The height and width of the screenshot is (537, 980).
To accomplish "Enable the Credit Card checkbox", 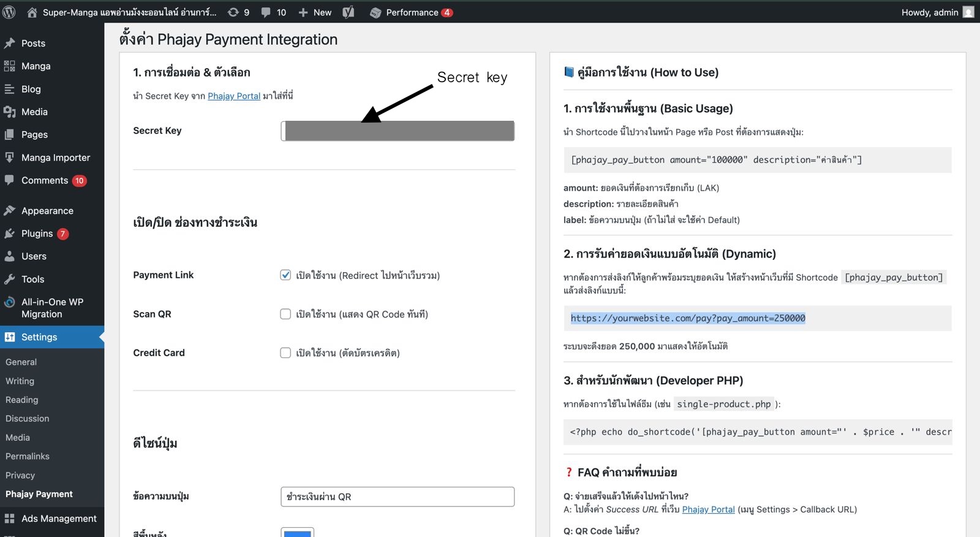I will coord(285,352).
